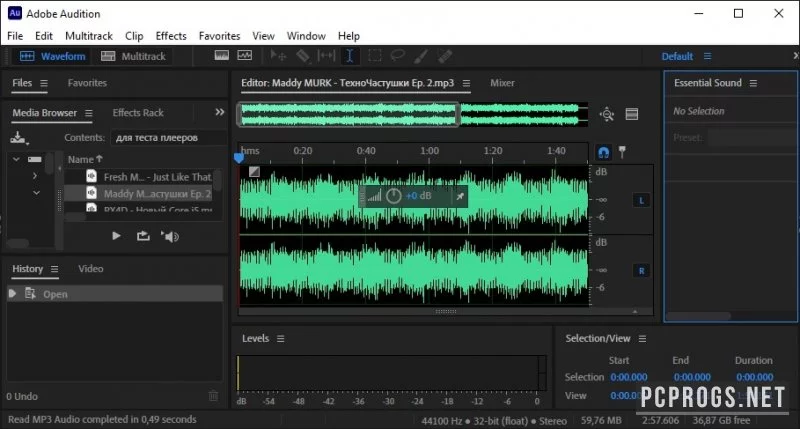Collapse the third tree node chevron

click(x=36, y=193)
